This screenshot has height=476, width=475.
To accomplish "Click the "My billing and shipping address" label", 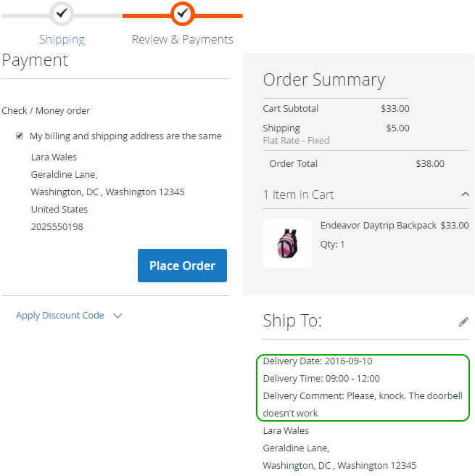I will pos(125,136).
